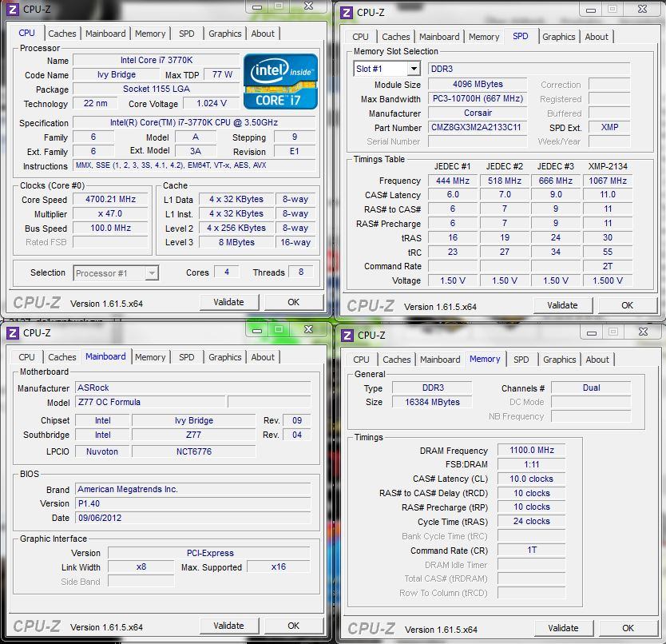Click the Max Bandwidth PC3-10700H (667 MHz) field
Screen dimensions: 666x644
pos(478,98)
